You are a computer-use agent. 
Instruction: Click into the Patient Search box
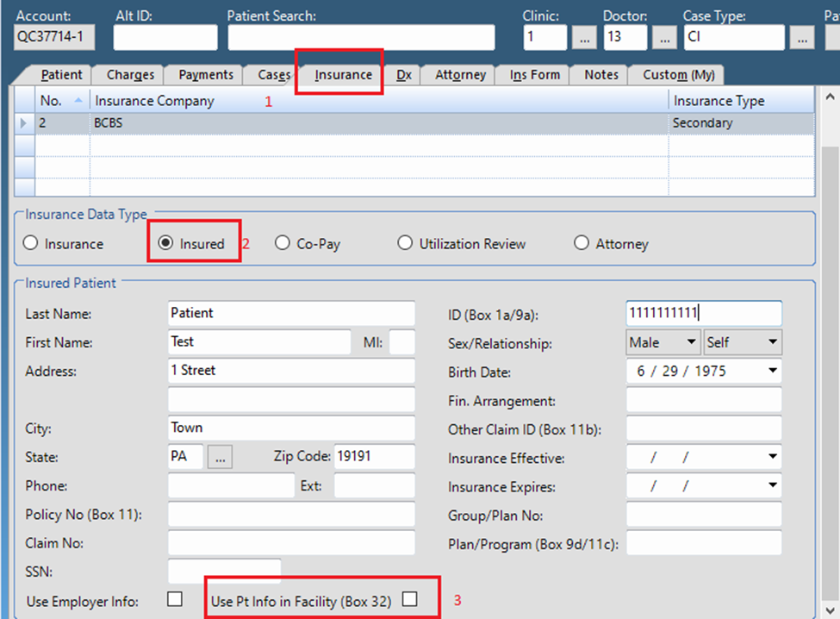(x=361, y=37)
